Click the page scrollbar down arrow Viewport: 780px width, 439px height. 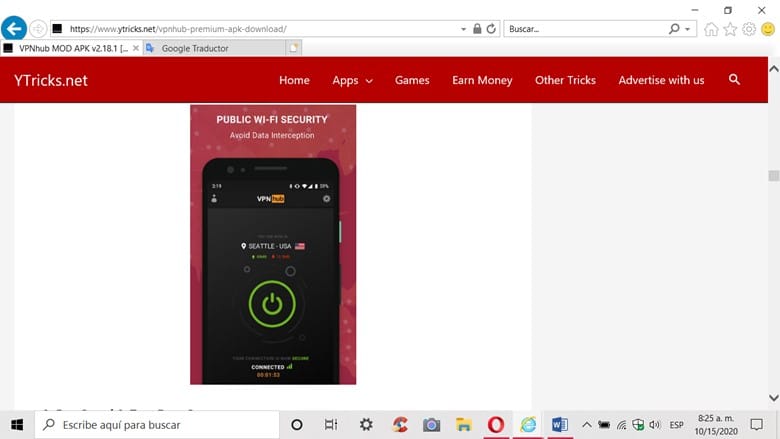coord(774,398)
